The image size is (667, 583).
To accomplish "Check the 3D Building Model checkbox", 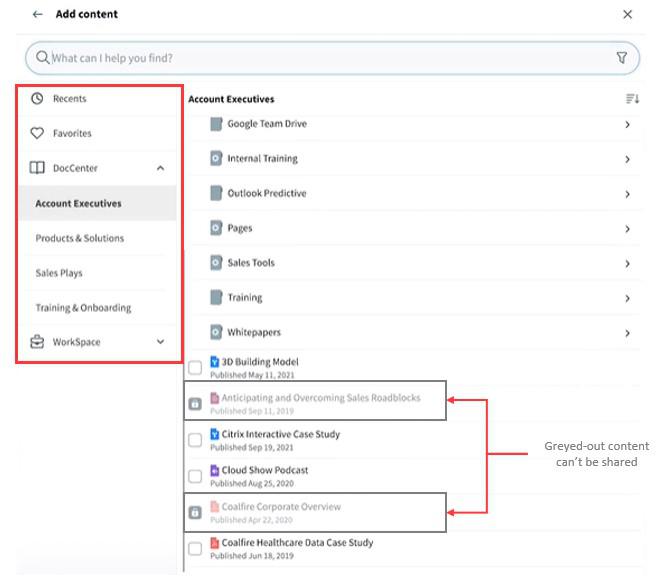I will pyautogui.click(x=195, y=368).
